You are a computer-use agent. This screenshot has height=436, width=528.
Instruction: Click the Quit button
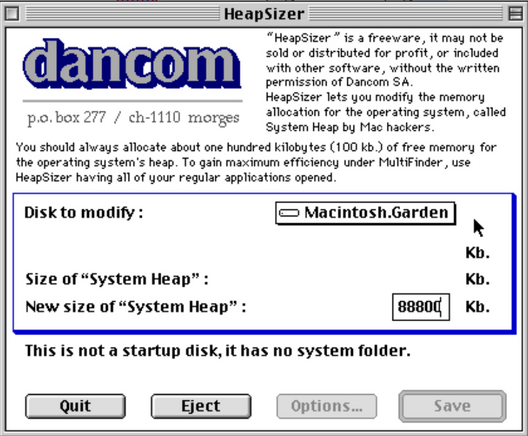click(75, 406)
